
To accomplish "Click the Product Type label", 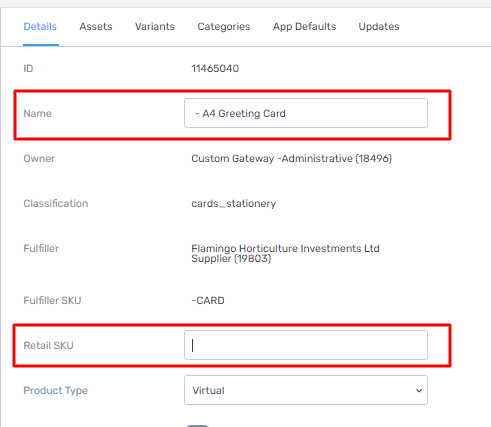I will [x=55, y=390].
